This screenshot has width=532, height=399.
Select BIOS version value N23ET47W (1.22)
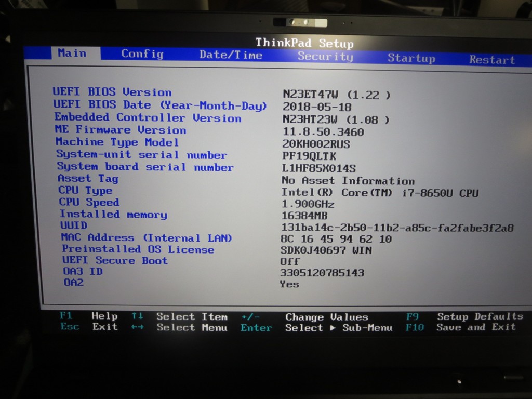(x=337, y=95)
